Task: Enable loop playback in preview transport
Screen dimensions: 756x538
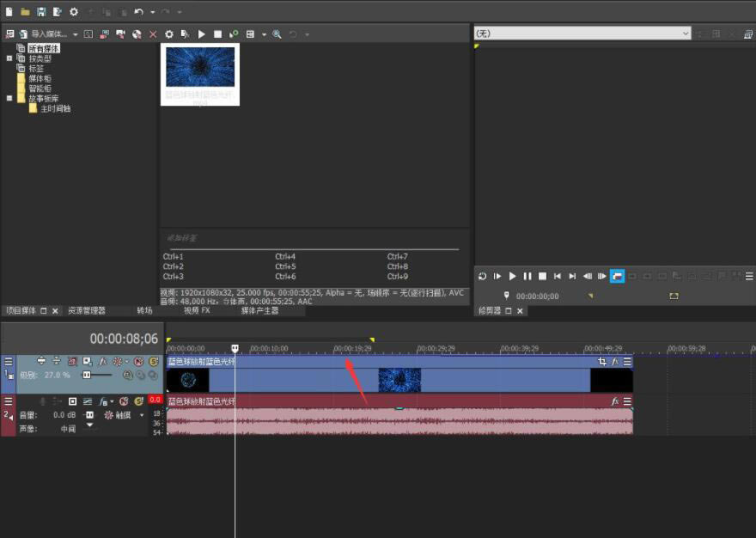Action: pyautogui.click(x=618, y=276)
